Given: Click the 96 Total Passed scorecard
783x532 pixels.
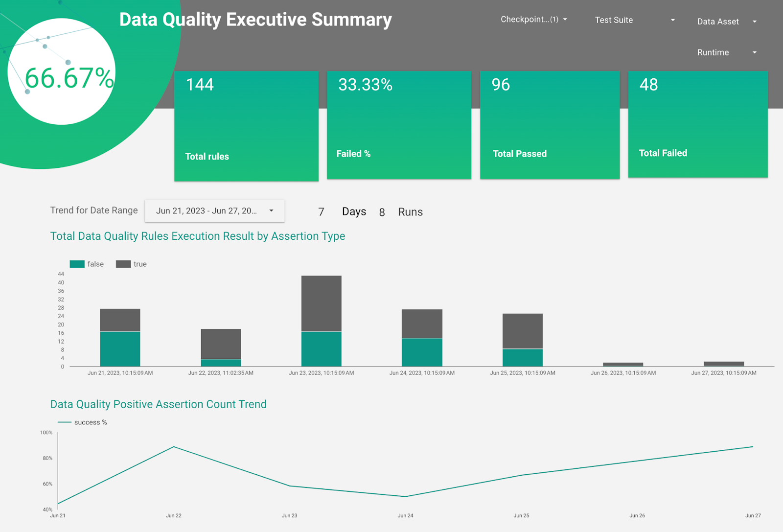Looking at the screenshot, I should point(550,125).
